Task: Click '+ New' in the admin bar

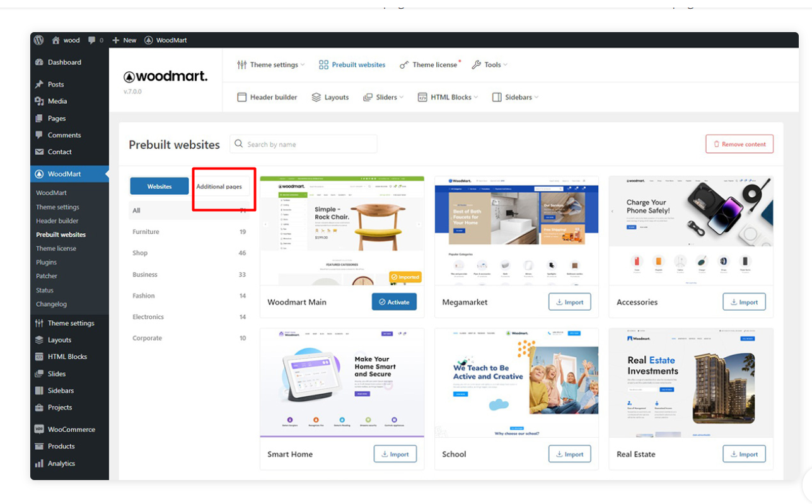Action: pyautogui.click(x=124, y=40)
